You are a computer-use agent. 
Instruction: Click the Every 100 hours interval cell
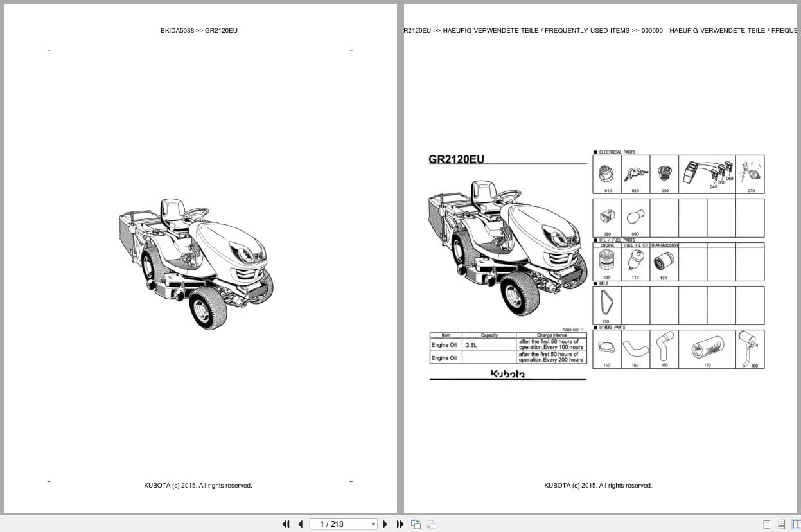[x=551, y=344]
